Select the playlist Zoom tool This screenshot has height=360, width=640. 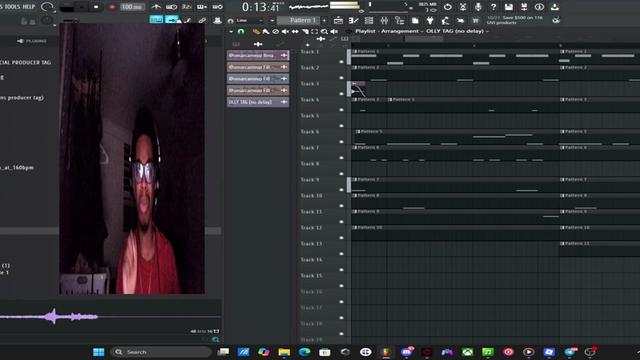coord(324,31)
